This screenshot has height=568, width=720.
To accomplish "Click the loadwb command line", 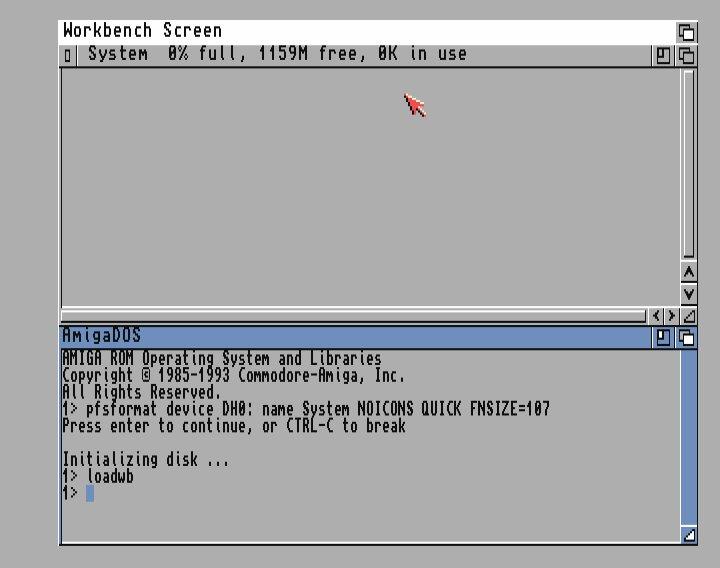I will (x=98, y=477).
